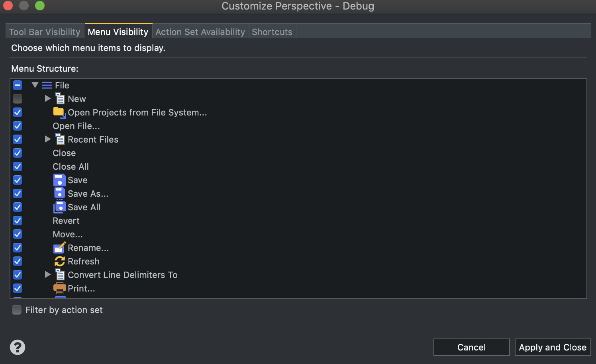Check Filter by action set
This screenshot has height=364, width=596.
point(17,310)
